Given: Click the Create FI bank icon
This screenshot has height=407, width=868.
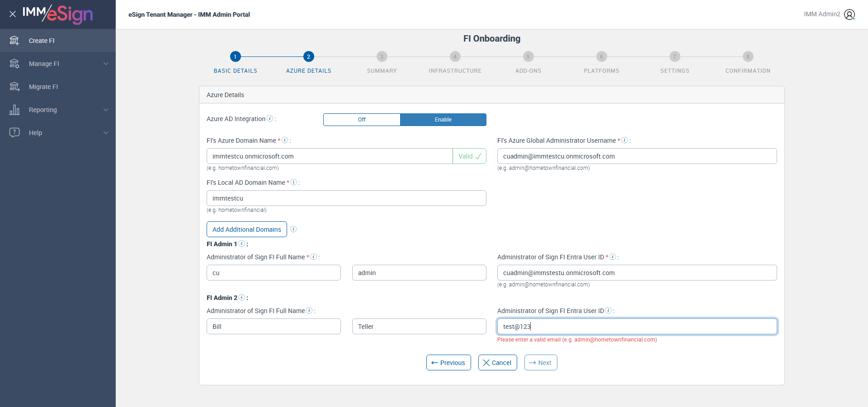Looking at the screenshot, I should click(x=14, y=41).
